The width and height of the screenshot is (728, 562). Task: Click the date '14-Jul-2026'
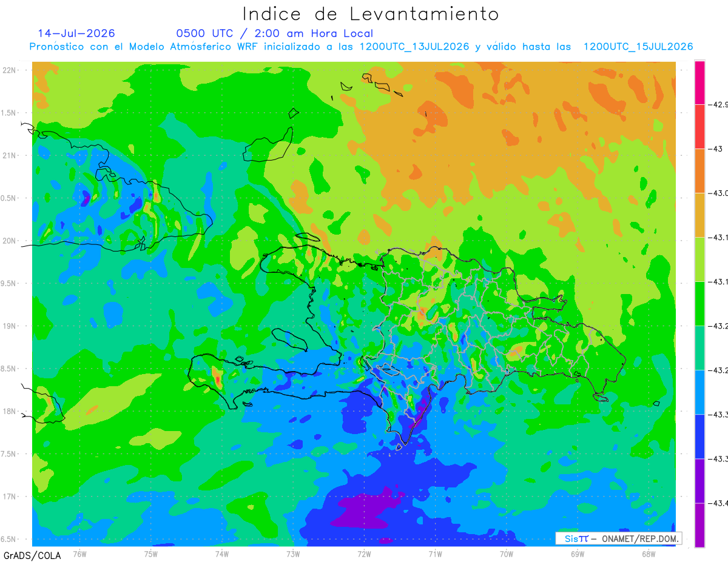tap(76, 33)
